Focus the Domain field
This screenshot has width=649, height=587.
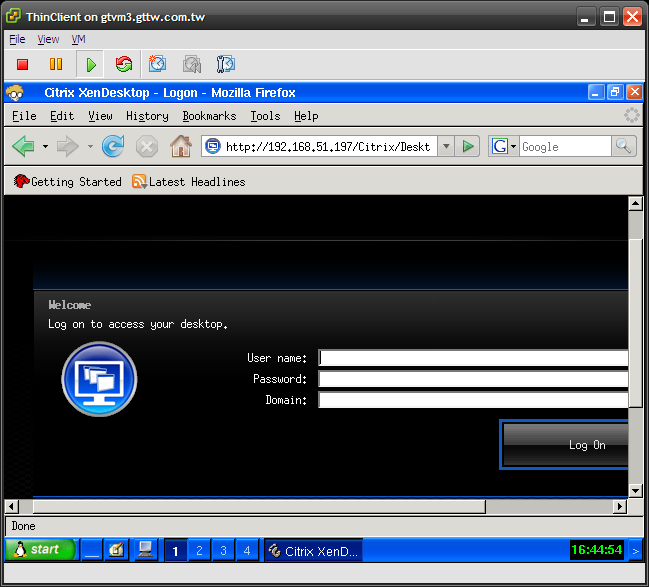click(473, 400)
